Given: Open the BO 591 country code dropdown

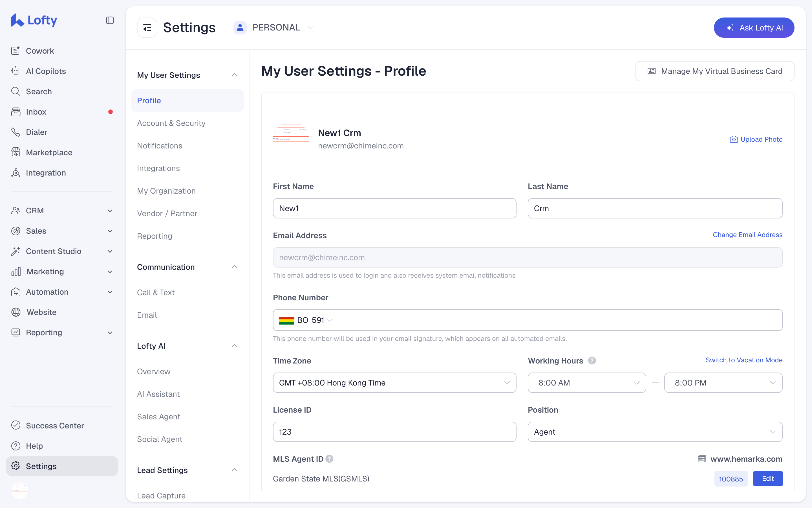Looking at the screenshot, I should pos(306,320).
